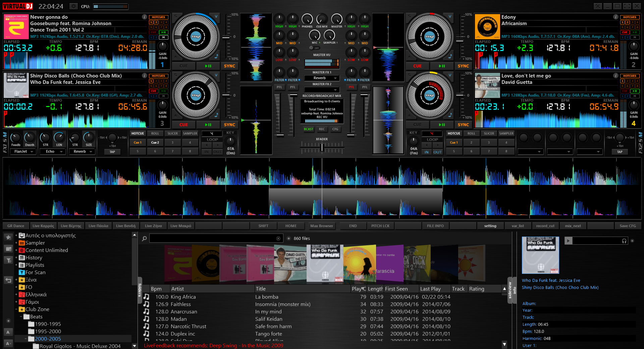Open the Master FX 1 Reverb dropdown
This screenshot has width=644, height=349.
(321, 78)
